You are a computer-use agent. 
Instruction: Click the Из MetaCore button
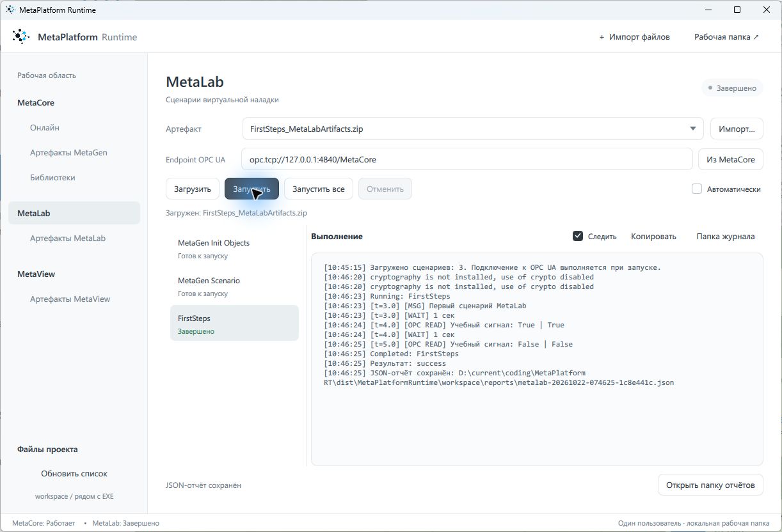730,159
